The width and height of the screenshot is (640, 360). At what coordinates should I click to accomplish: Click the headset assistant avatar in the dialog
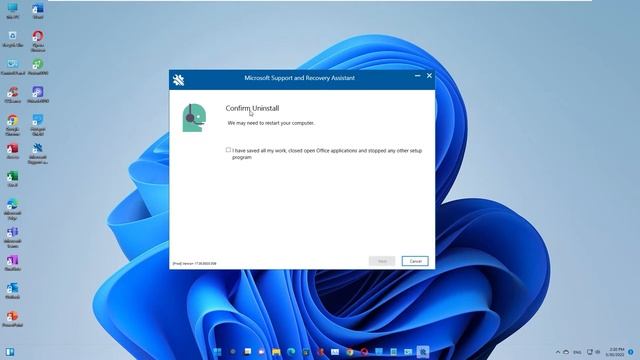click(x=193, y=118)
